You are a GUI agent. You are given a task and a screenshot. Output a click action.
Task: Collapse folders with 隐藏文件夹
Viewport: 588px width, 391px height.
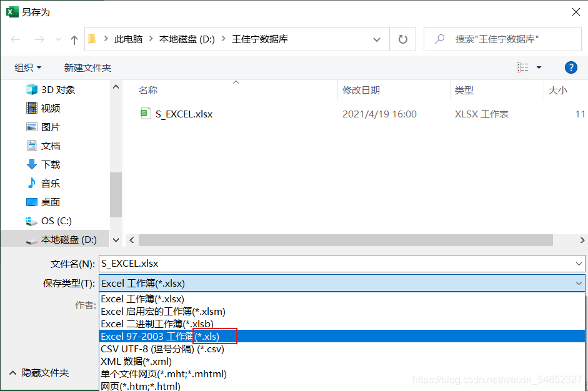click(x=39, y=373)
